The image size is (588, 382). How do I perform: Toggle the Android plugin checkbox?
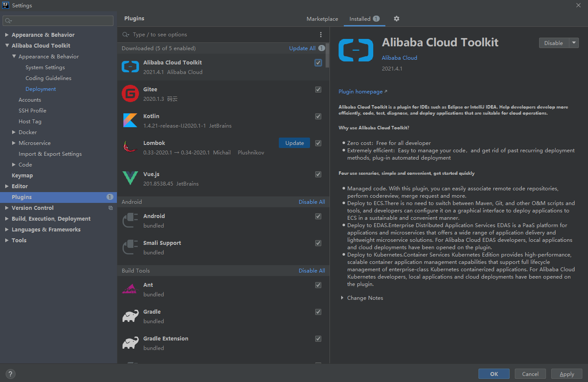[318, 216]
